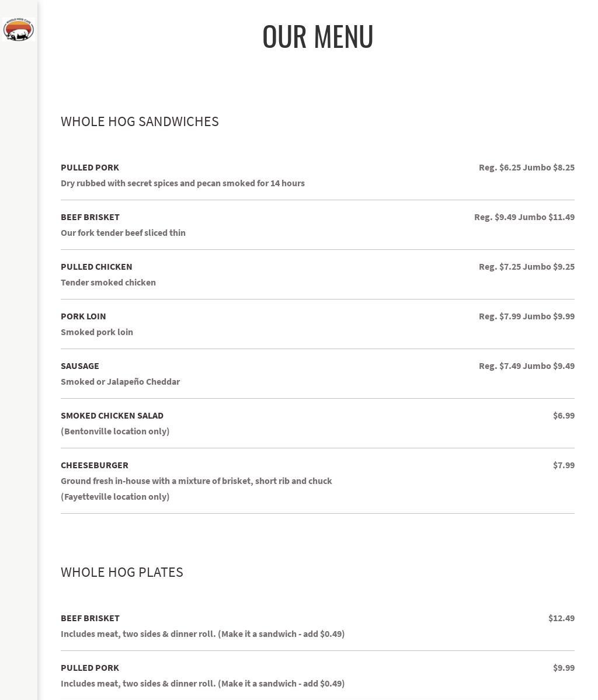Select the Sausage sandwich item name
This screenshot has width=598, height=700.
coord(80,366)
